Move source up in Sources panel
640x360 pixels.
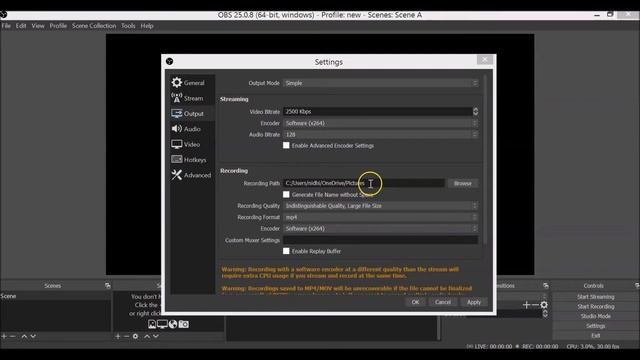pyautogui.click(x=147, y=336)
